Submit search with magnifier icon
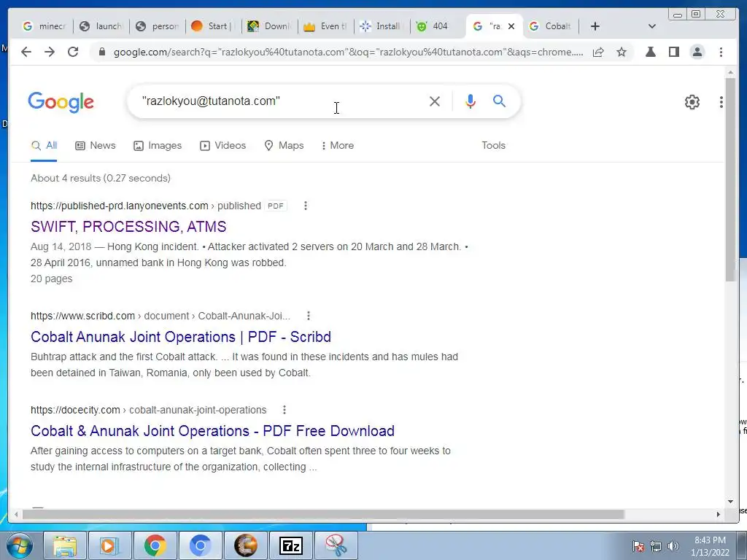Screen dimensions: 747x560 point(499,101)
